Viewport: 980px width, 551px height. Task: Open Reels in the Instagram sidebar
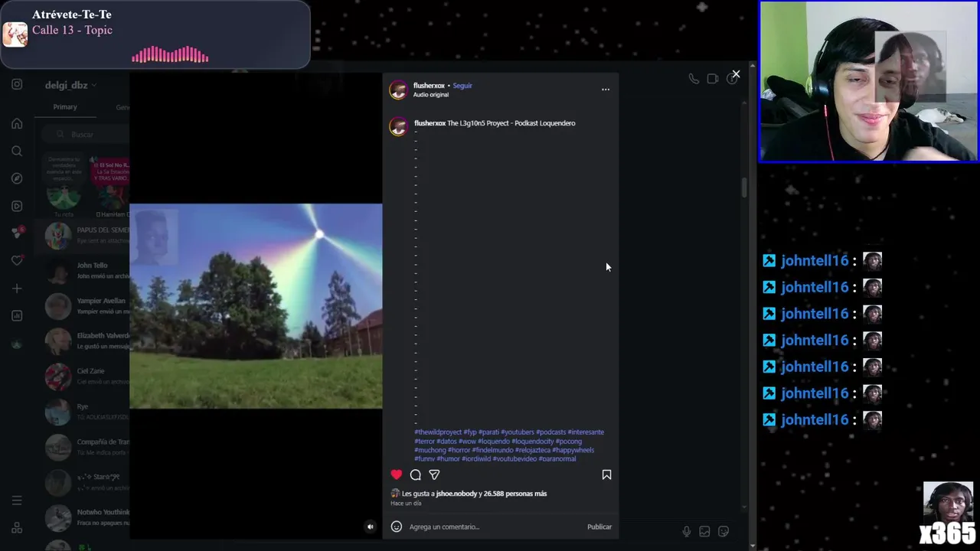(x=17, y=206)
